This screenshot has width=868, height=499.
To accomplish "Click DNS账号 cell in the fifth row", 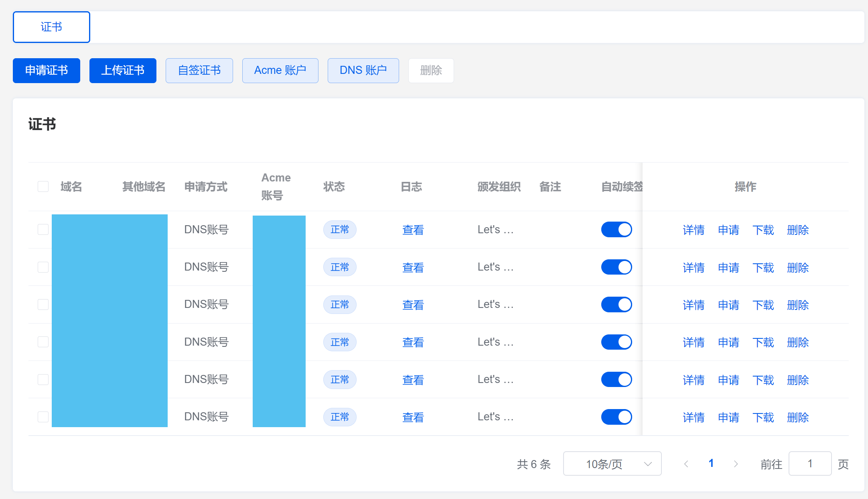I will pyautogui.click(x=206, y=379).
